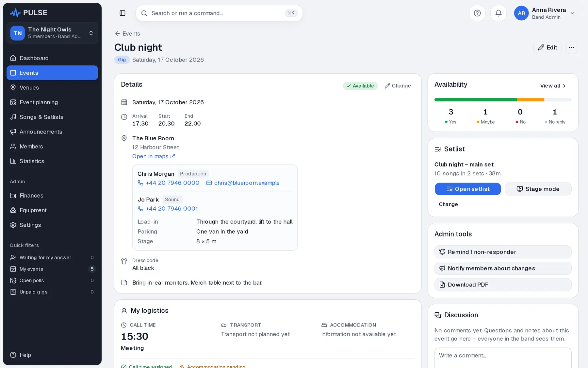Open notifications bell icon
The width and height of the screenshot is (588, 368).
click(498, 13)
